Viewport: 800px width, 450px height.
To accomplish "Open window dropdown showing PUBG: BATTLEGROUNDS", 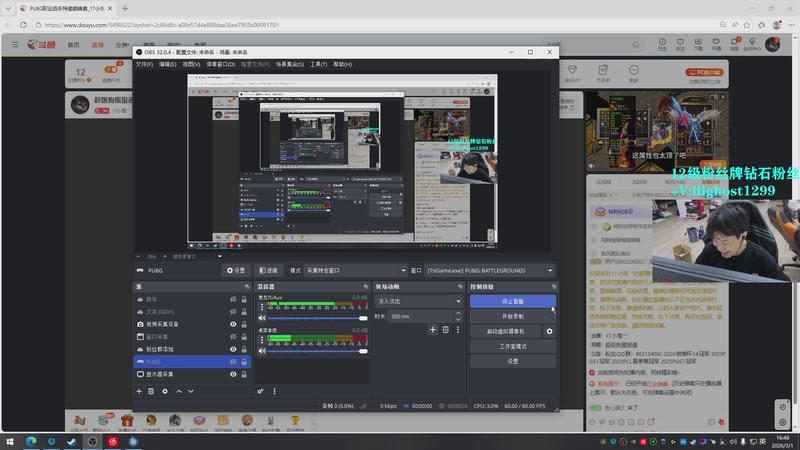I will coord(489,270).
